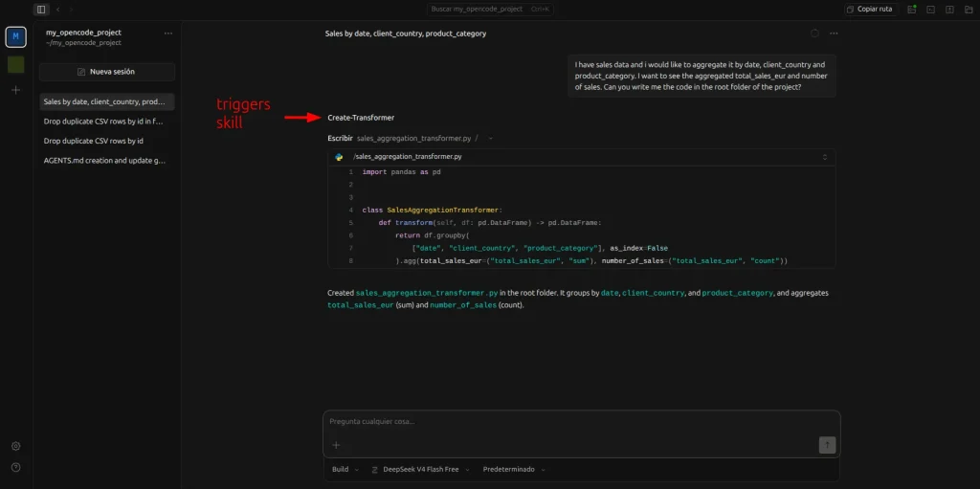Viewport: 980px width, 489px height.
Task: Start a Nueva sesión
Action: click(x=107, y=72)
